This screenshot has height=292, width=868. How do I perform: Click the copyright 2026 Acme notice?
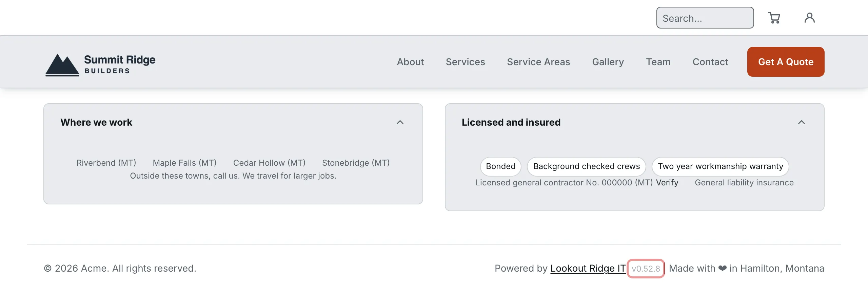[x=120, y=268]
